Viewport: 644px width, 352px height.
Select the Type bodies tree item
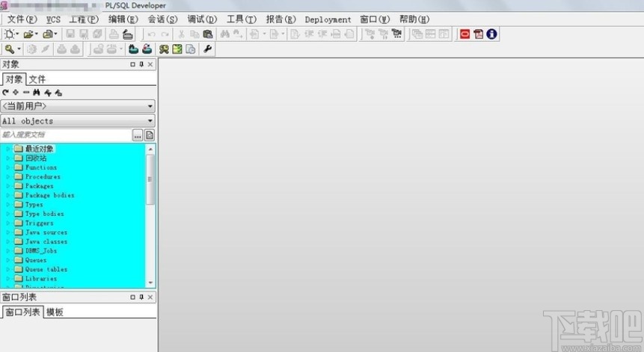tap(44, 214)
